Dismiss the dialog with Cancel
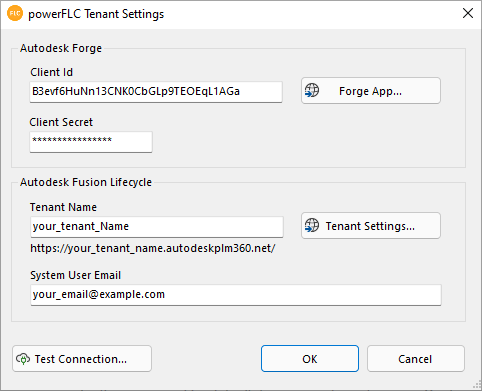Image resolution: width=482 pixels, height=391 pixels. pyautogui.click(x=416, y=359)
